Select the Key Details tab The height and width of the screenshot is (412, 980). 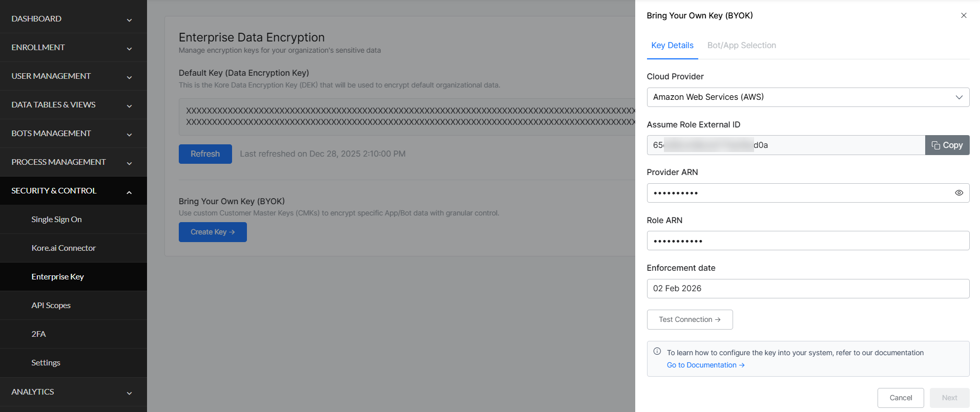[x=672, y=46]
